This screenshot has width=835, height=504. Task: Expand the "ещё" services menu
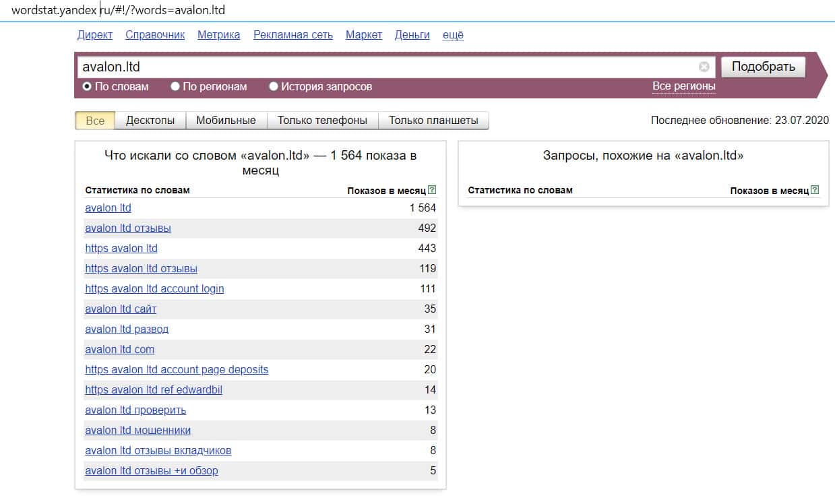453,35
